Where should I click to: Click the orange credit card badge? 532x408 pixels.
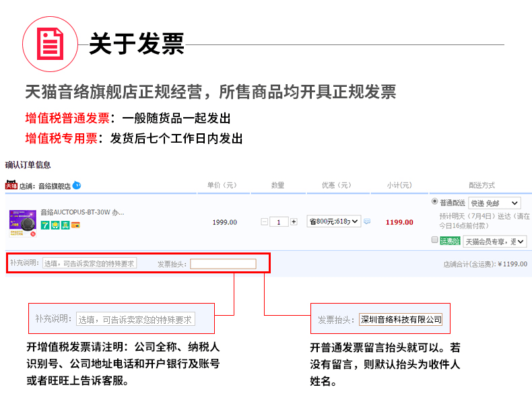(75, 225)
